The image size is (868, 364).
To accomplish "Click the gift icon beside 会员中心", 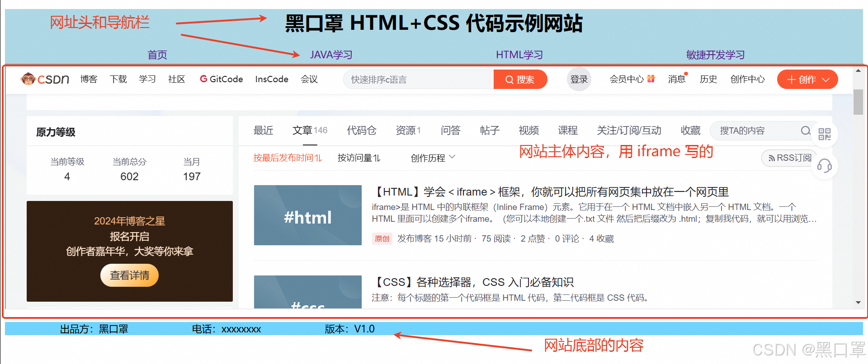I will (x=651, y=79).
